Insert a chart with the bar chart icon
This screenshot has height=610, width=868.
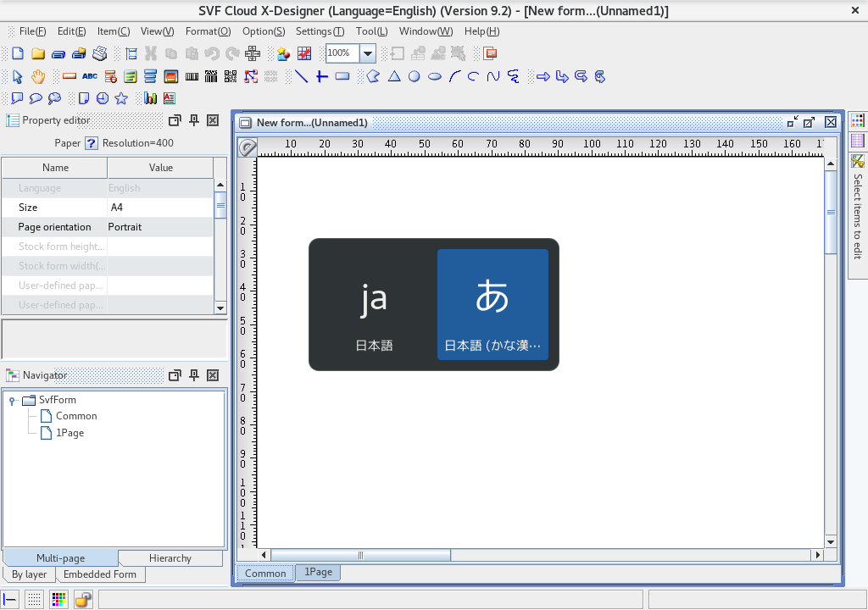[x=150, y=98]
